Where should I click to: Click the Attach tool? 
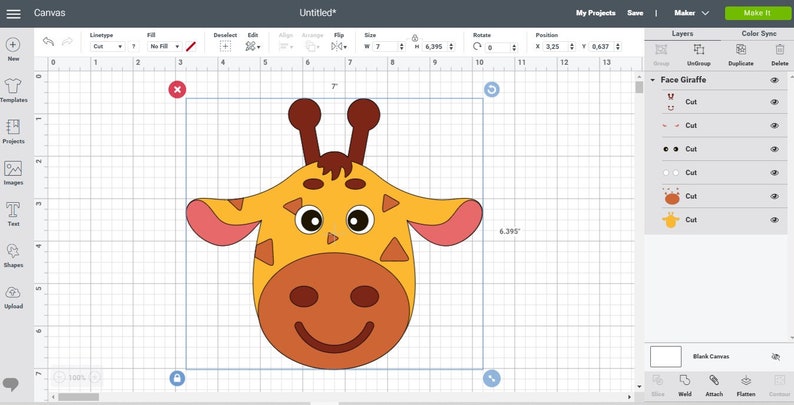click(x=714, y=386)
